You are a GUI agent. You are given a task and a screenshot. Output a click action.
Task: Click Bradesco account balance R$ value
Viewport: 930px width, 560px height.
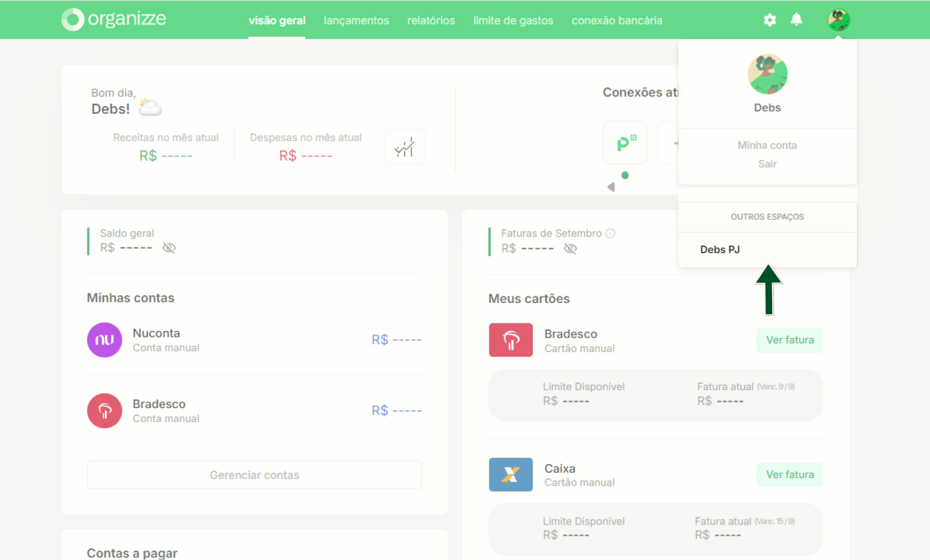click(x=397, y=410)
